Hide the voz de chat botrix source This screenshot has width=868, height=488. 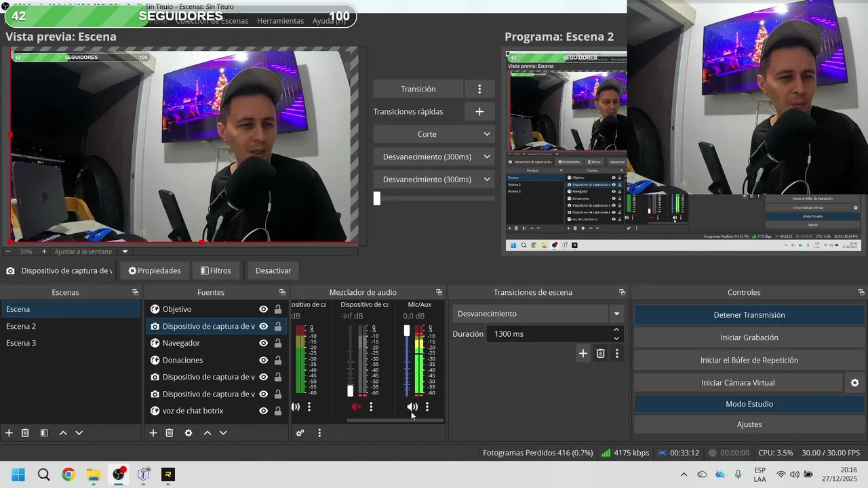(x=263, y=411)
